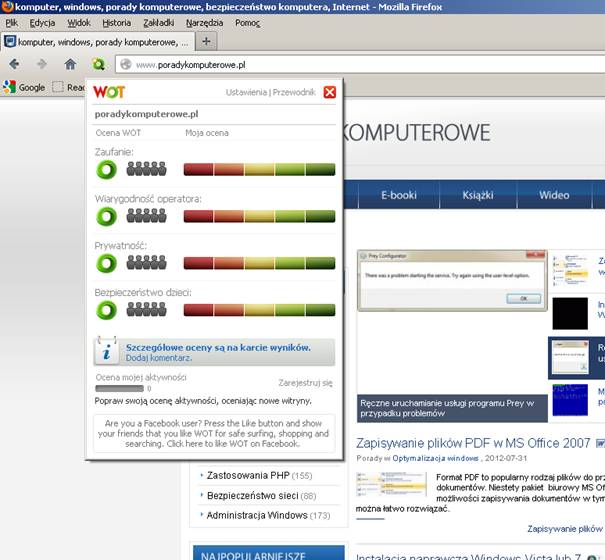Click the blue screen slide thumbnail
605x560 pixels.
point(570,400)
